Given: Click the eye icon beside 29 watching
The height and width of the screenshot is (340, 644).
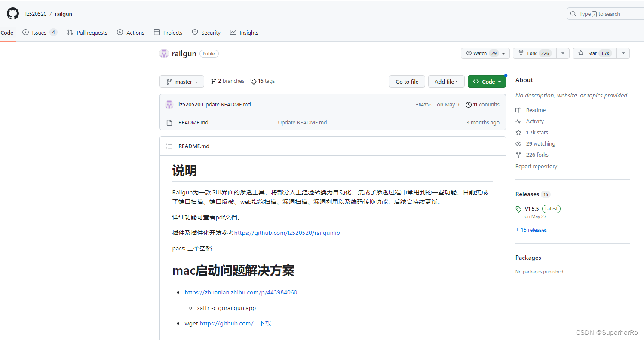Looking at the screenshot, I should pyautogui.click(x=519, y=144).
